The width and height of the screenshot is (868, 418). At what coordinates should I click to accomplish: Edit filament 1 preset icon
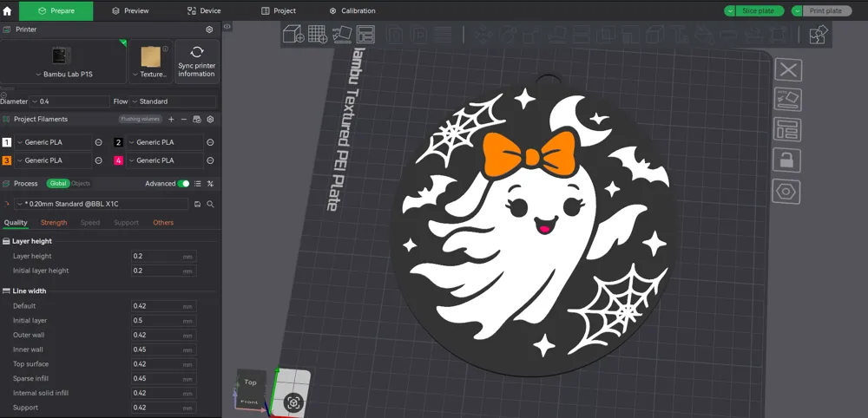point(99,142)
